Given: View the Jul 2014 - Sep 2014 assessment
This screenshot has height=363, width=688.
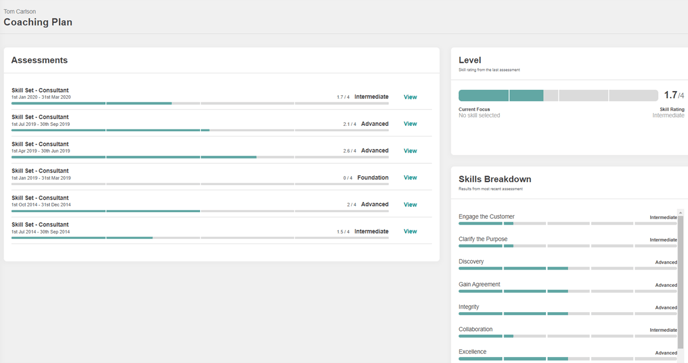Looking at the screenshot, I should [410, 231].
